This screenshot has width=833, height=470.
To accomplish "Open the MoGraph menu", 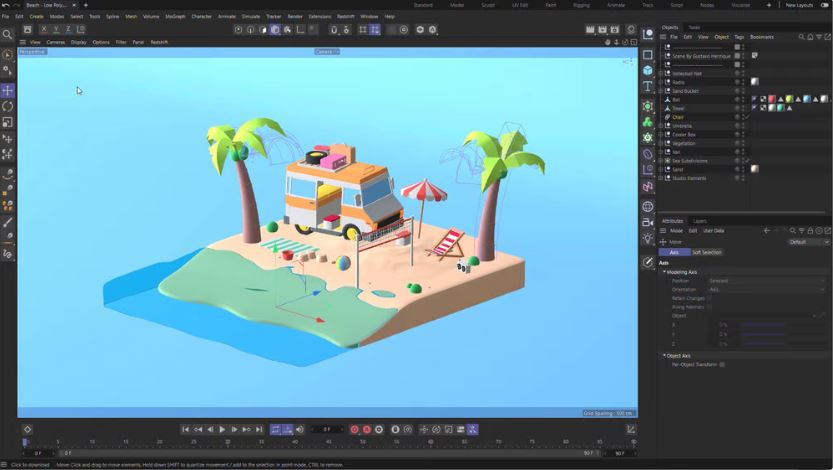I will pos(175,16).
